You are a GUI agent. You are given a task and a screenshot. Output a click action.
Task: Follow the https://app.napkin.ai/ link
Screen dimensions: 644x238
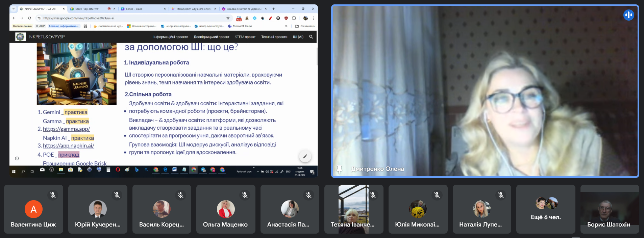[x=68, y=146]
